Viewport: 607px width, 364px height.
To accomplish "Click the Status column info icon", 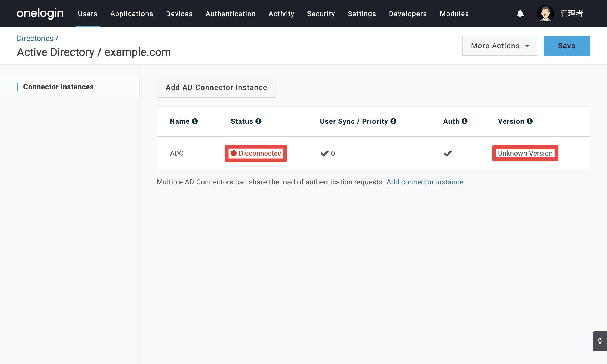I will coord(258,121).
